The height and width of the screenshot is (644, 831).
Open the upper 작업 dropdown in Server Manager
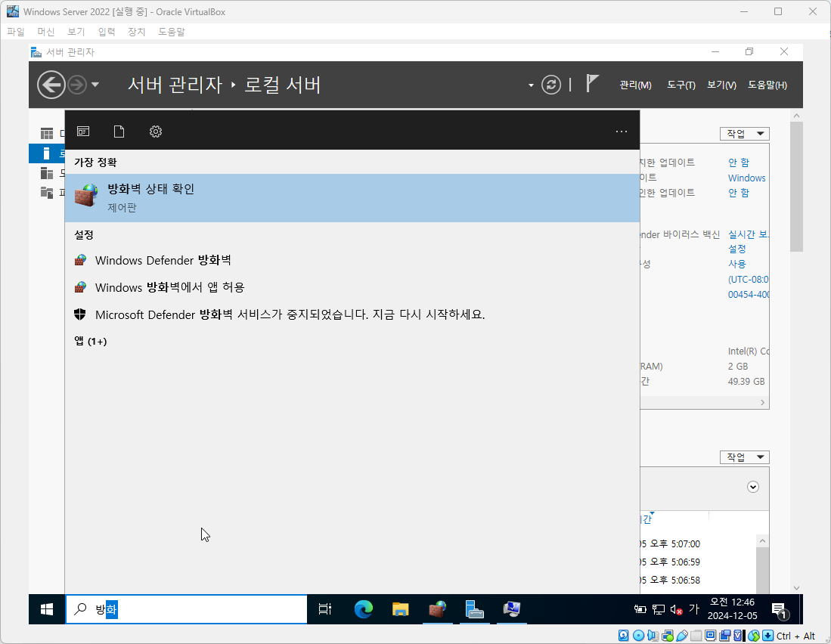pyautogui.click(x=744, y=132)
